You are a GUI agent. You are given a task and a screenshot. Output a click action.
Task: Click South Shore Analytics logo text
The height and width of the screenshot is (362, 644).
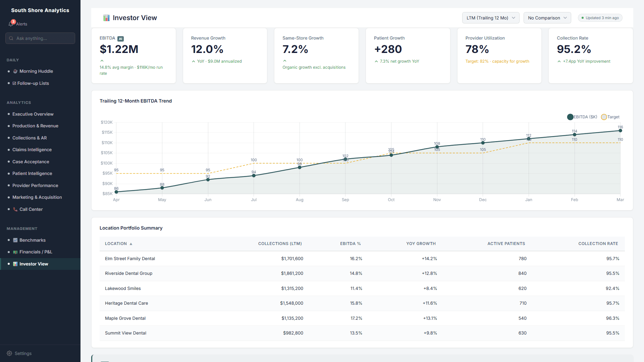(40, 10)
